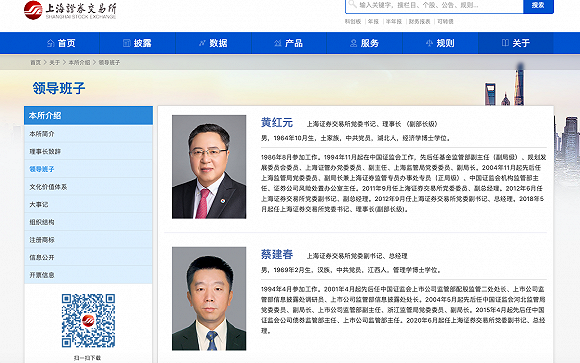
Task: Click the disclosure icon beside 披露
Action: (x=127, y=43)
